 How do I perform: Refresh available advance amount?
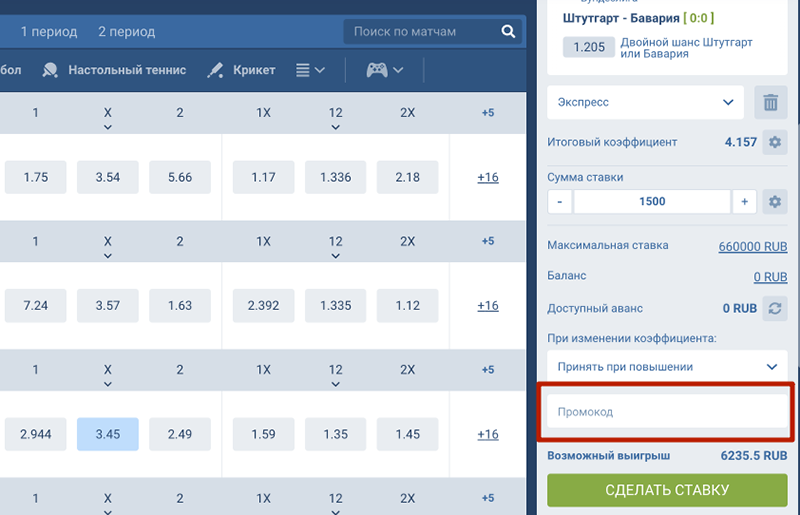[773, 309]
